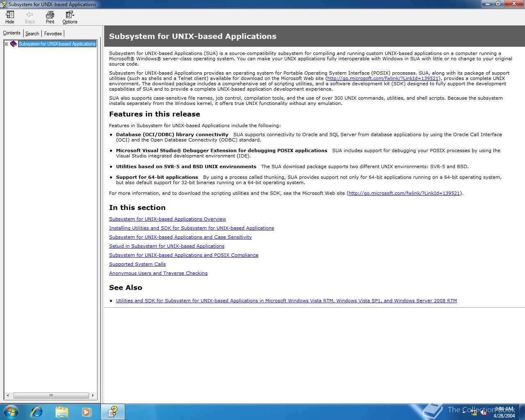Open the Windows Start orb
525x420 pixels.
point(11,411)
